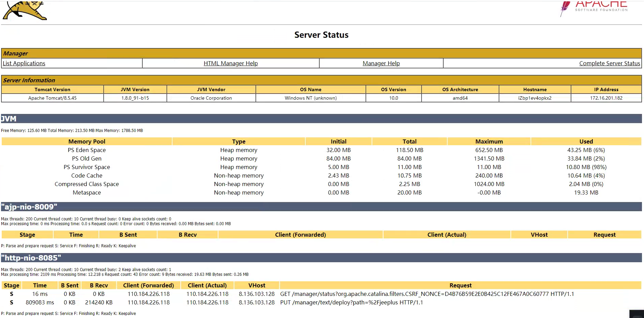Screen dimensions: 644x318
Task: Click the Used column header
Action: click(586, 141)
